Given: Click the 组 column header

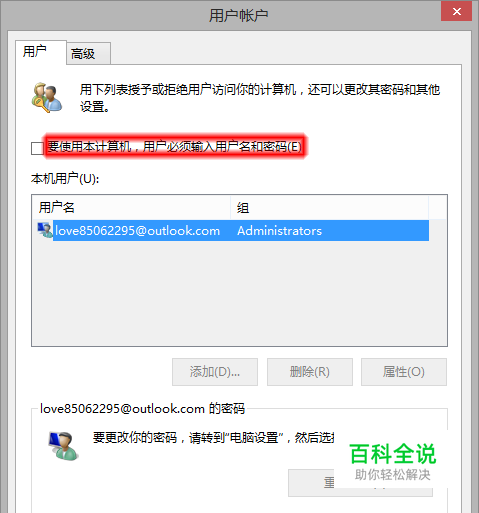Looking at the screenshot, I should click(329, 207).
